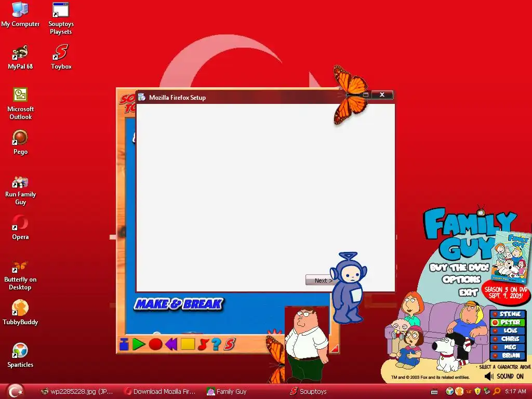Select the Meg character option
The height and width of the screenshot is (399, 532).
(x=508, y=347)
